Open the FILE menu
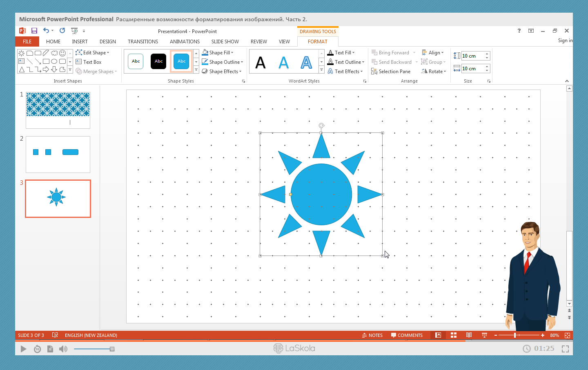588x370 pixels. [x=27, y=42]
